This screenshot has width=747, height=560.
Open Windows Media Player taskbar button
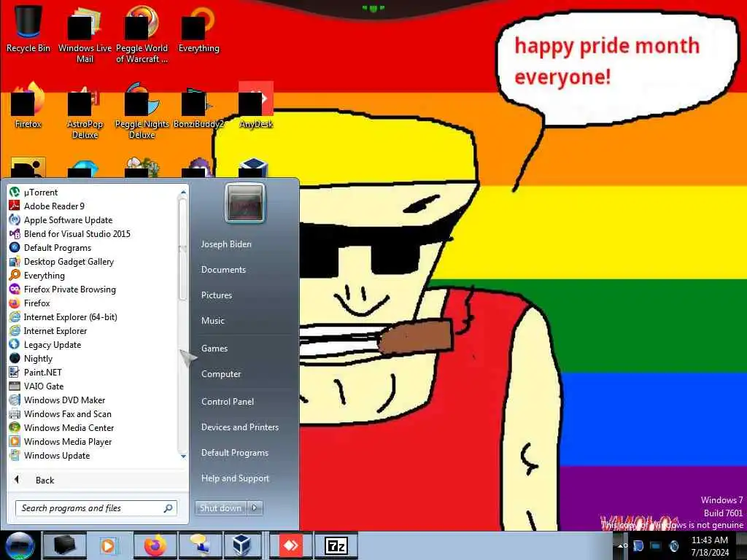click(x=108, y=545)
